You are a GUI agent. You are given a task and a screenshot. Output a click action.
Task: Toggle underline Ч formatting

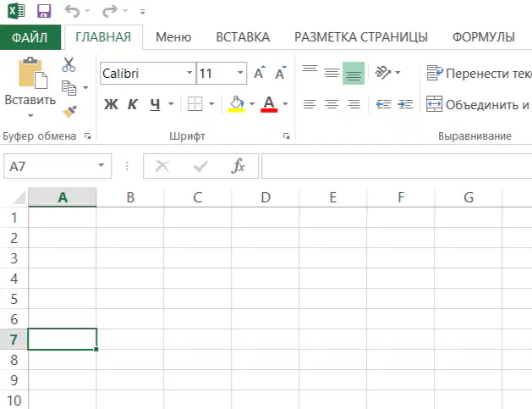[155, 104]
